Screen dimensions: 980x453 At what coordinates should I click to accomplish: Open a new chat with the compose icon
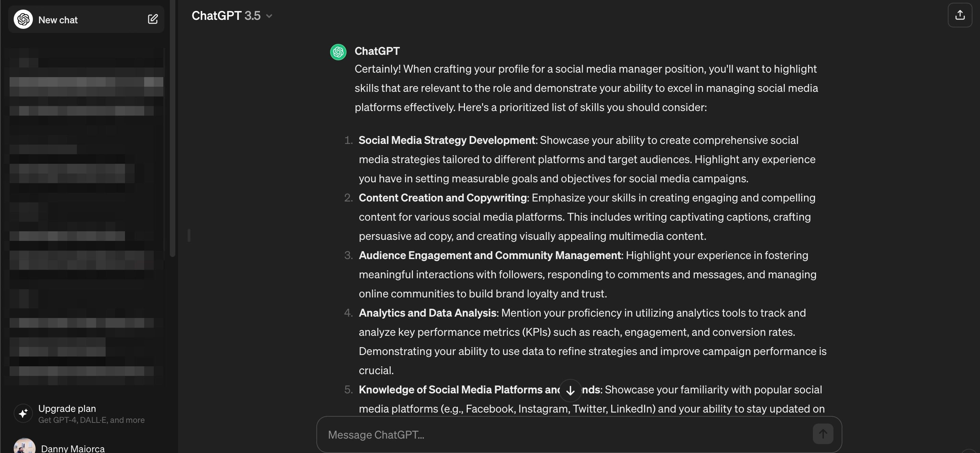(153, 19)
